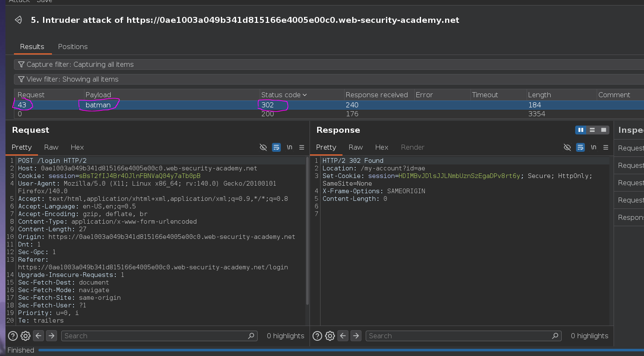Click magnifier icon in Request search box
Viewport: 644px width, 356px height.
pos(251,336)
